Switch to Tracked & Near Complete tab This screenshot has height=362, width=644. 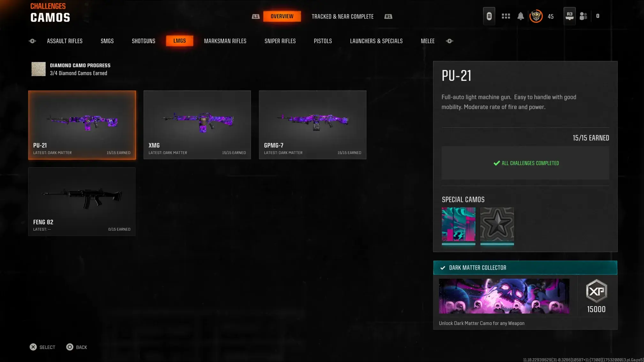click(342, 17)
